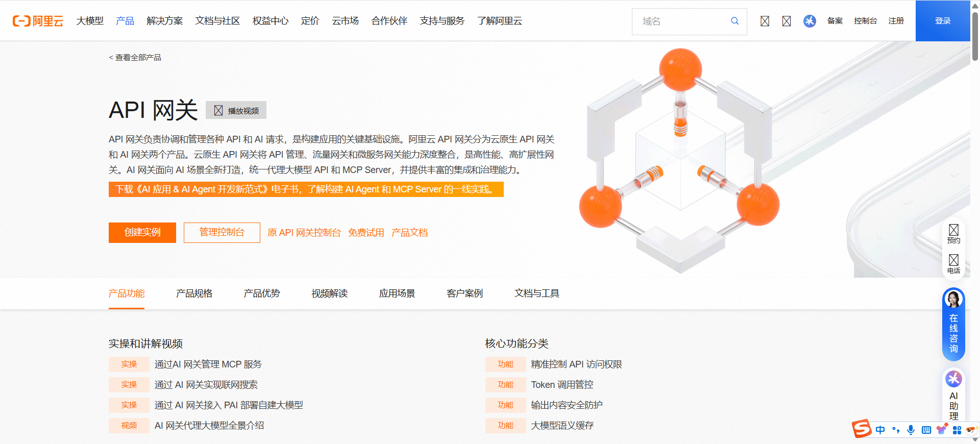Click the 实操和讲解视频 heading text
Image resolution: width=980 pixels, height=444 pixels.
click(145, 343)
